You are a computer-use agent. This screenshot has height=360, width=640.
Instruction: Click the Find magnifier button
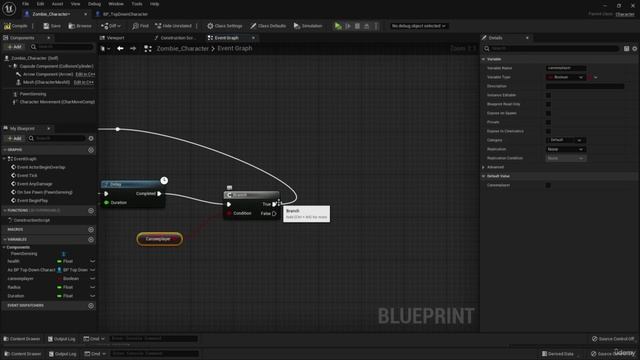tap(140, 26)
